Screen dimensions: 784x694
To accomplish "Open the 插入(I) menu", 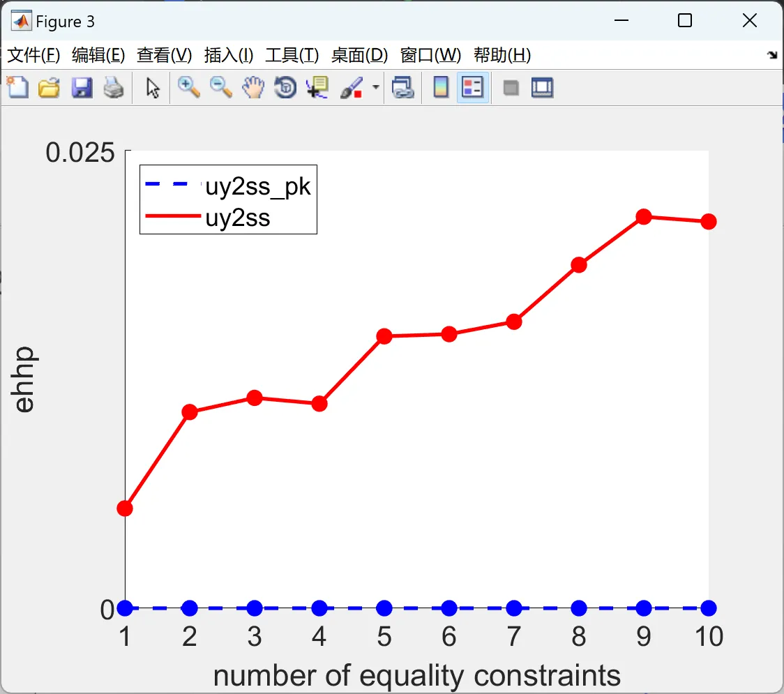I will point(229,55).
